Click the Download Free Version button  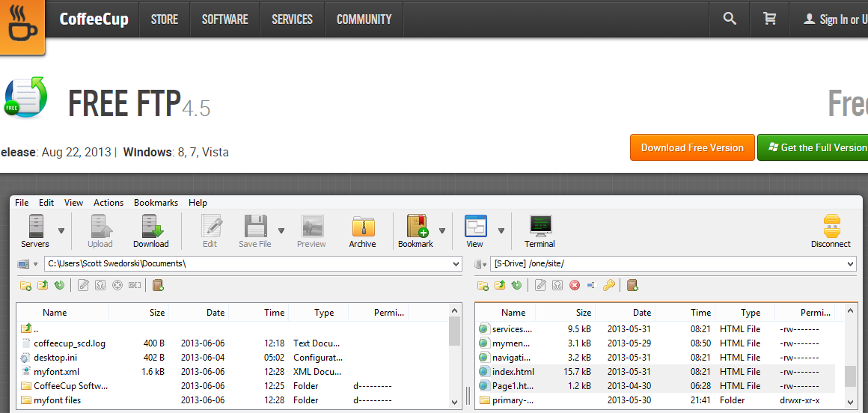click(692, 147)
